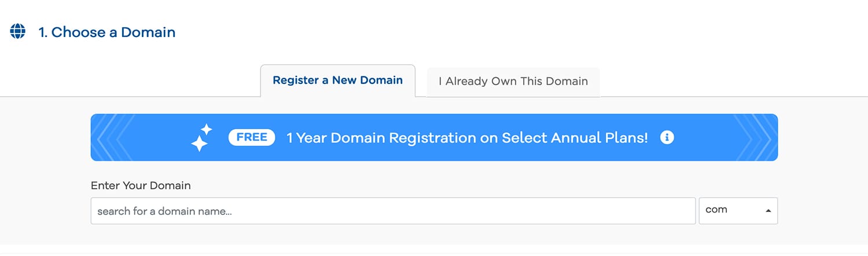Viewport: 868px width, 256px height.
Task: Click the white FREE badge in the banner
Action: coord(252,137)
